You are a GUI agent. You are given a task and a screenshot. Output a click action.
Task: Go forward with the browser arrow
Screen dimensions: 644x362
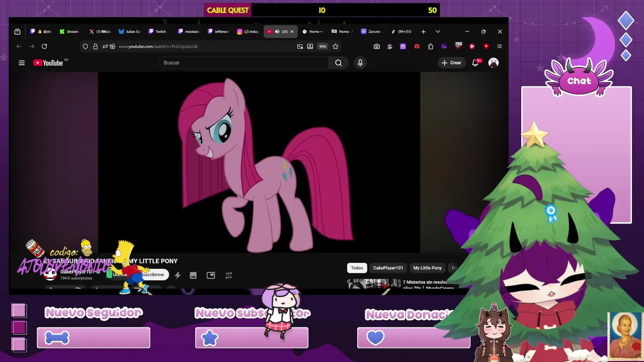pyautogui.click(x=32, y=46)
